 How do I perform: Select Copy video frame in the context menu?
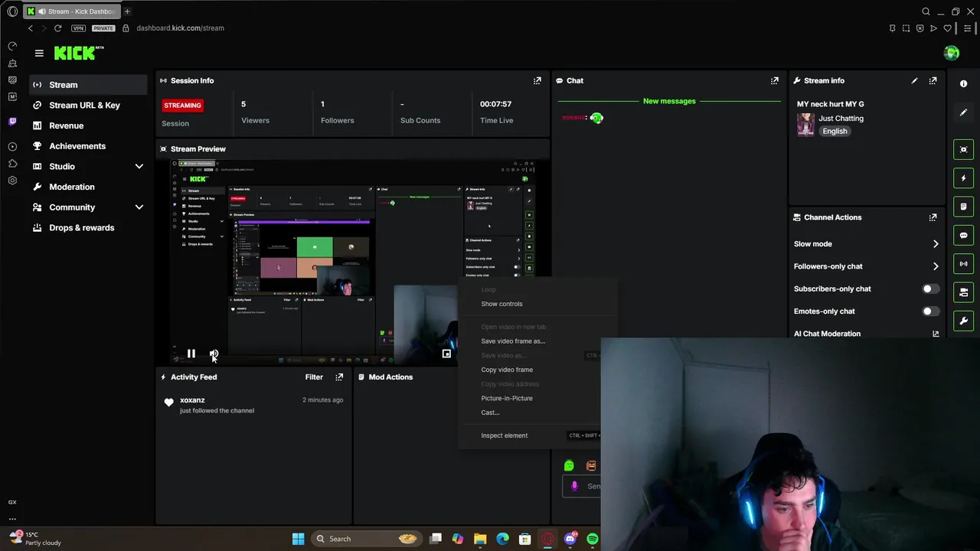(507, 370)
